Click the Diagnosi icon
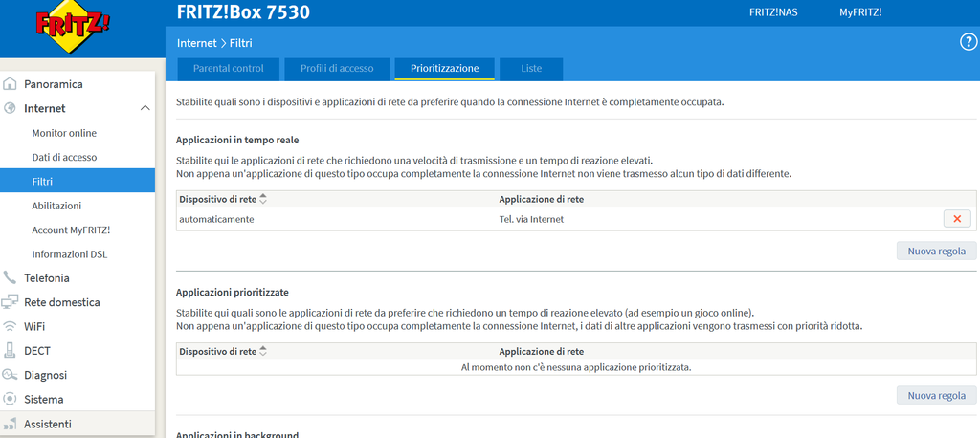 pos(10,375)
